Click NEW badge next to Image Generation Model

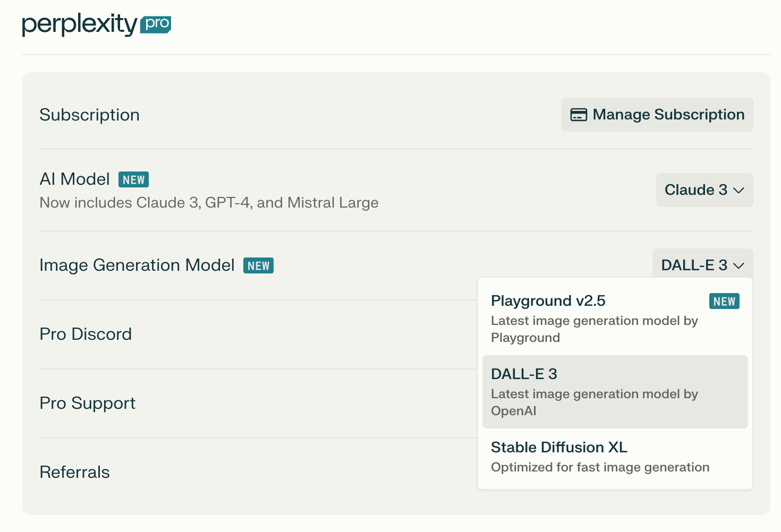pos(258,265)
